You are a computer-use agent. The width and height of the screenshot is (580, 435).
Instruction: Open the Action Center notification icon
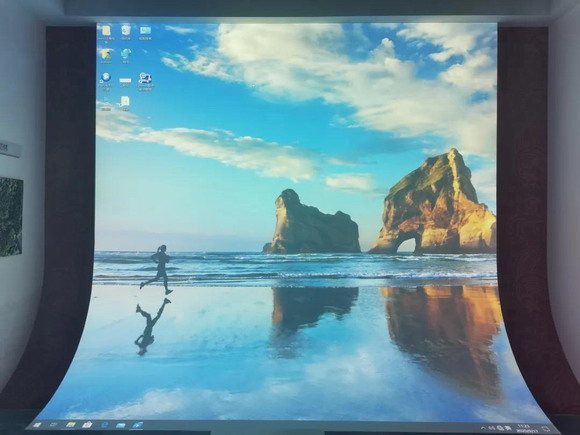coord(546,429)
